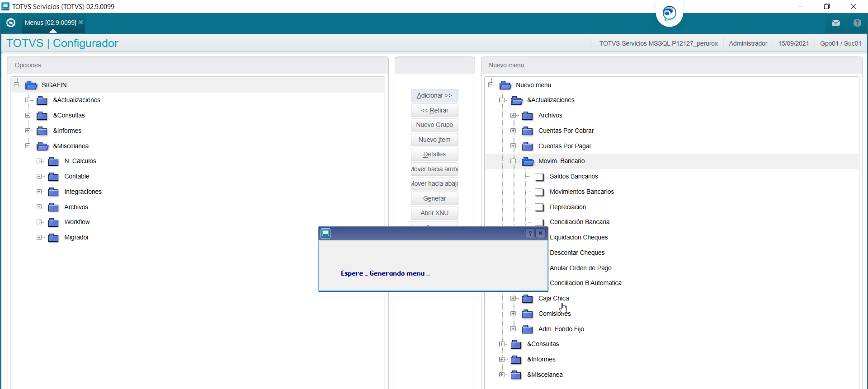Close the Generando menu progress dialog
Viewport: 868px width, 389px height.
tap(540, 233)
